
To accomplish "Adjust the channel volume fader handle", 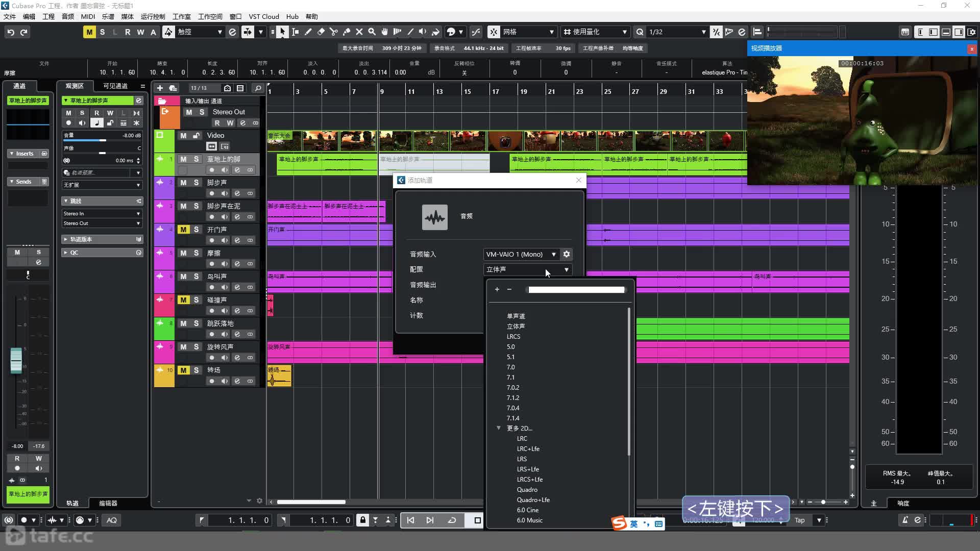I will (16, 360).
